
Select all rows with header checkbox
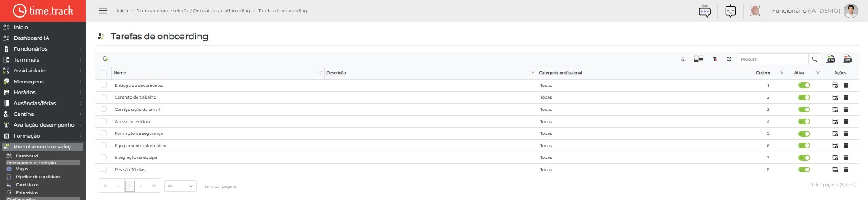(x=104, y=73)
